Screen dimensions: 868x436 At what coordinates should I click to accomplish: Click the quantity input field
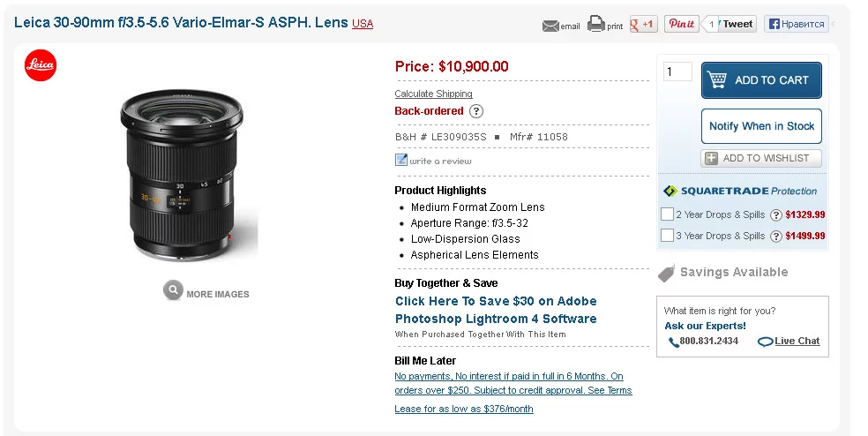677,72
